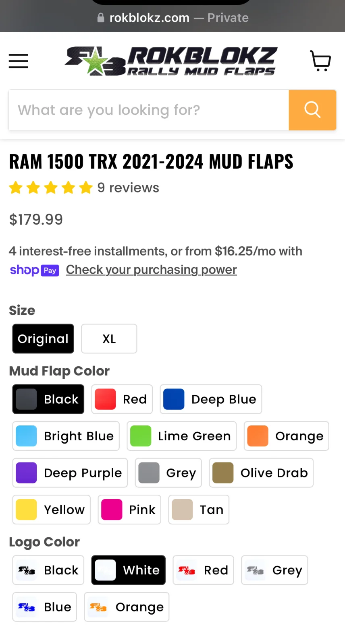Select the Original size option
Viewport: 345px width, 644px height.
coord(43,339)
